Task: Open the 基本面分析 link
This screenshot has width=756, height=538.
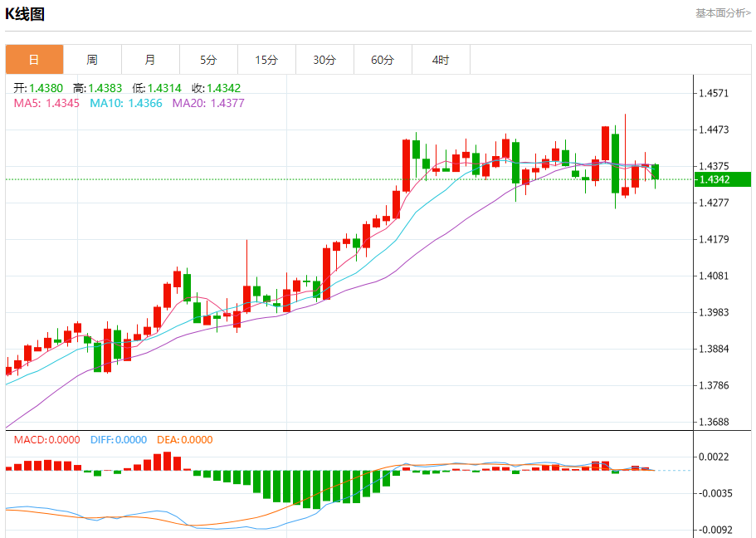Action: [723, 13]
